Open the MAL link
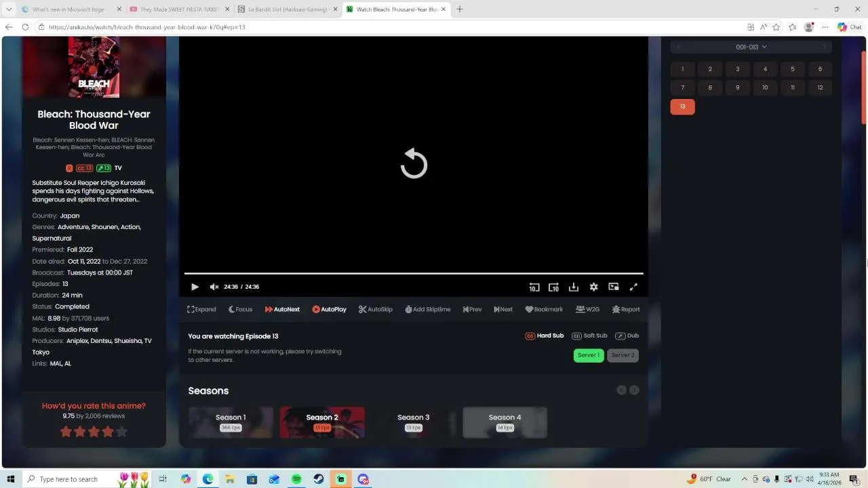This screenshot has width=868, height=488. point(56,363)
